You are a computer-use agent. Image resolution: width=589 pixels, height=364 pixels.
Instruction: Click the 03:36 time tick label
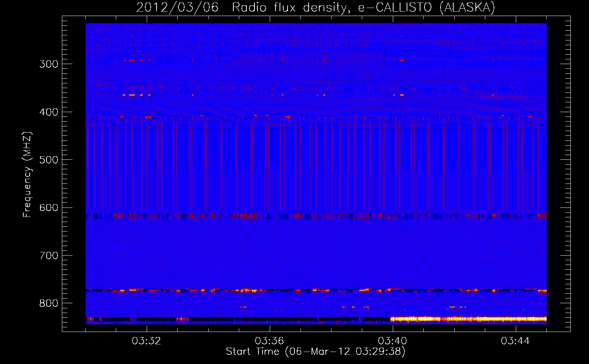tap(269, 341)
